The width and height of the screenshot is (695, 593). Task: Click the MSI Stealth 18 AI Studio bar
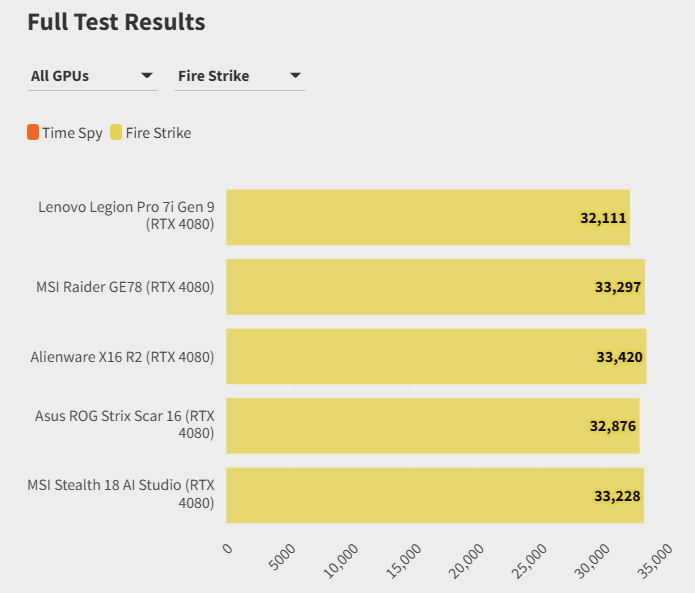(x=400, y=495)
